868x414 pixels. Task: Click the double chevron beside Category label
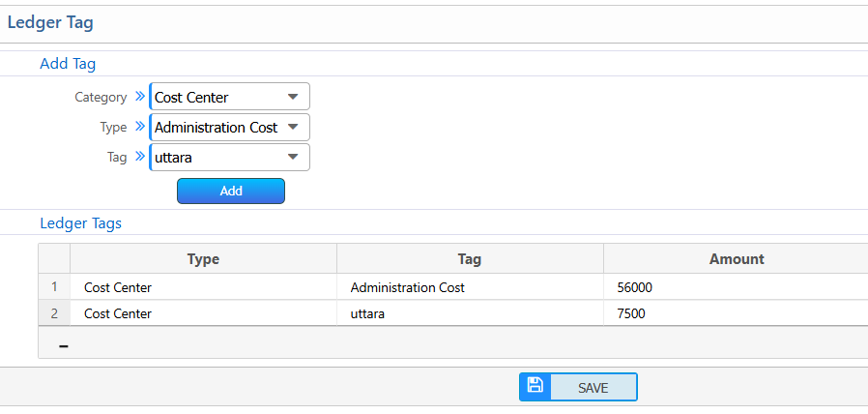[x=139, y=97]
